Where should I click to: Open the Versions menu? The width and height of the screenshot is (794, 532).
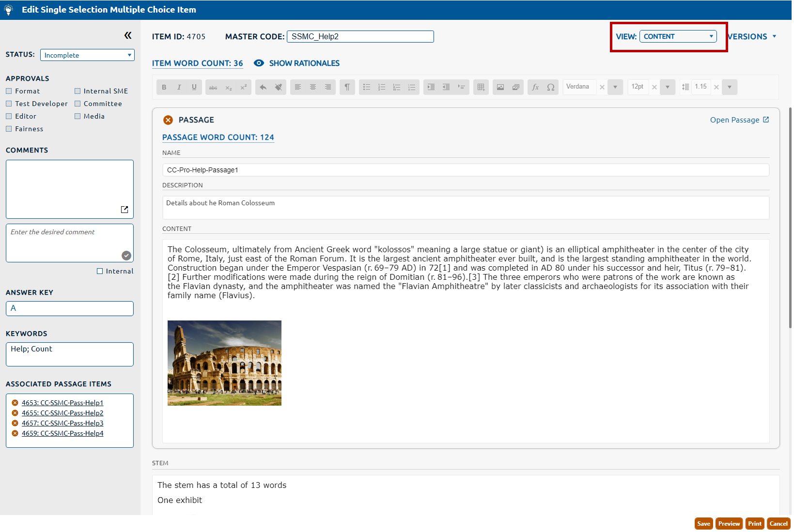pos(752,37)
